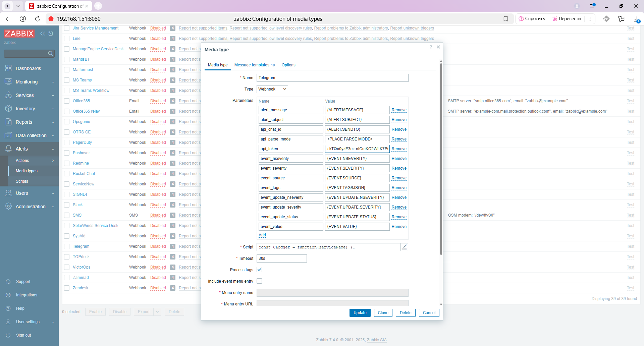Screen dimensions: 644x346
Task: Open Integrations from sidebar icon
Action: [x=8, y=295]
